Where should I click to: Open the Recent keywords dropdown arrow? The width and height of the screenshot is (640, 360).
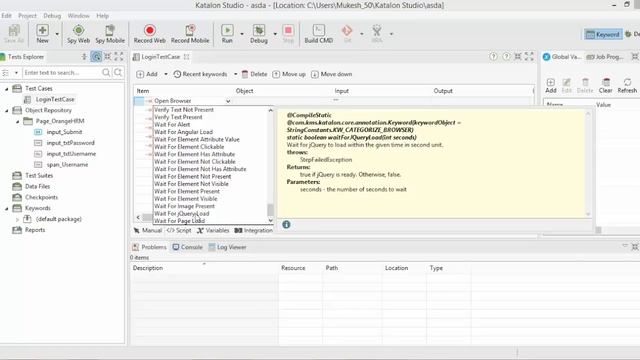pos(236,74)
